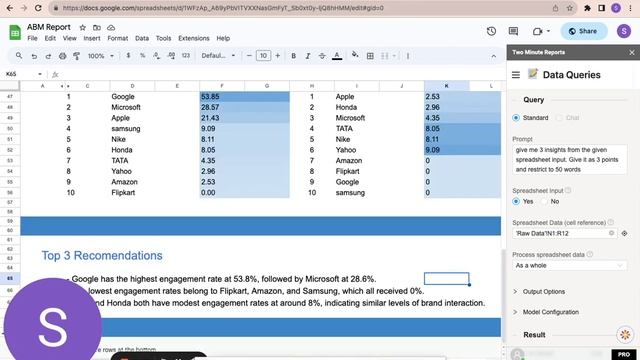Open the fill color picker
Image resolution: width=640 pixels, height=360 pixels.
pyautogui.click(x=355, y=55)
